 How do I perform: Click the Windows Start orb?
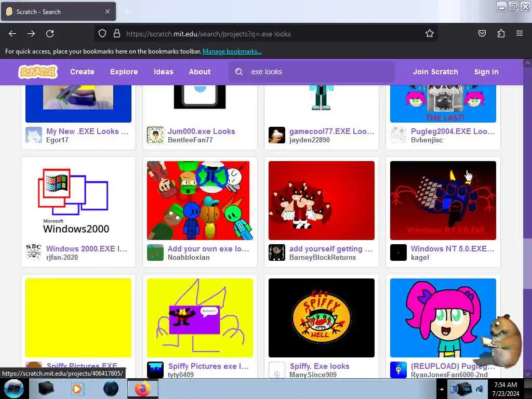pos(14,389)
